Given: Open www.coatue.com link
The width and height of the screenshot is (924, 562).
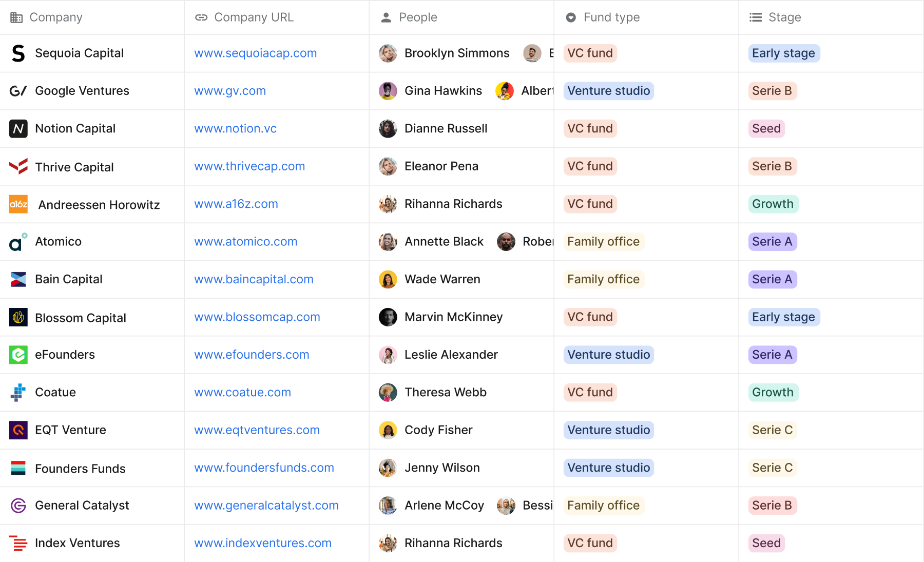Looking at the screenshot, I should (x=243, y=393).
